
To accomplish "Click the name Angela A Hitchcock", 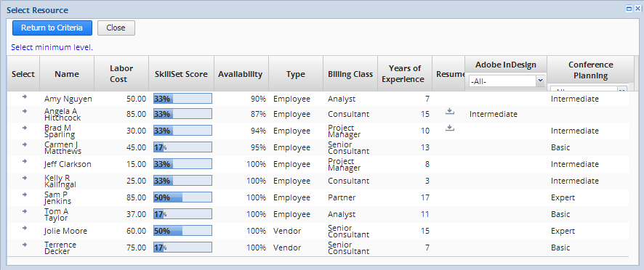I will tap(63, 115).
